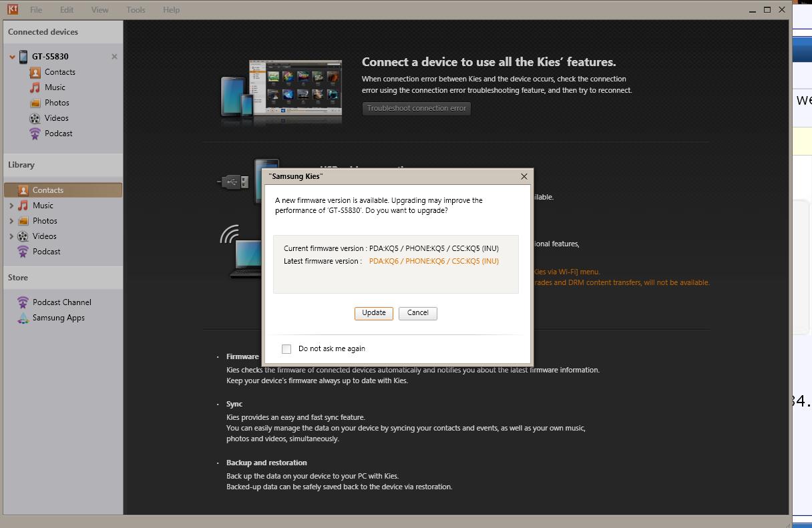The image size is (812, 528).
Task: Select Music under GT-S5830 device
Action: 55,87
